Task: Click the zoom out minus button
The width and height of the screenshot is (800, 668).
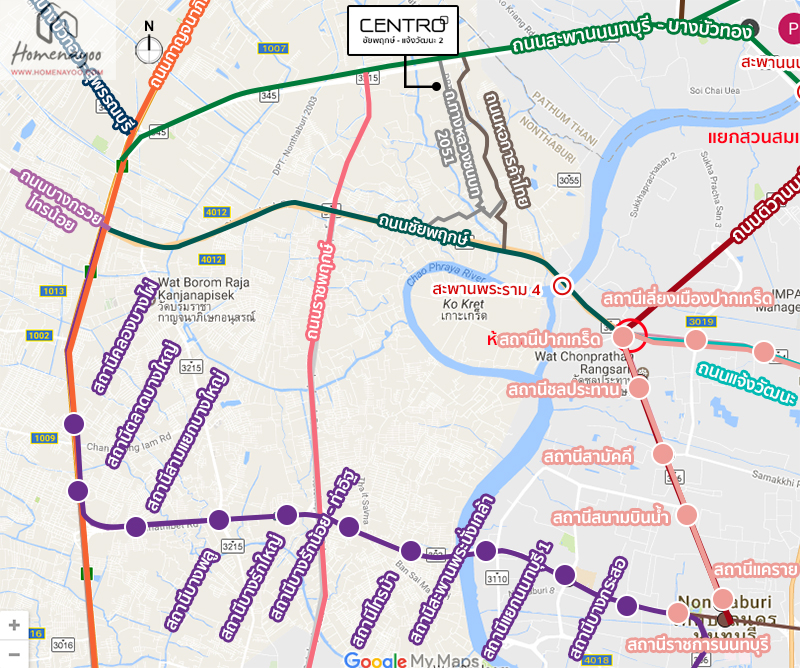Action: tap(14, 654)
